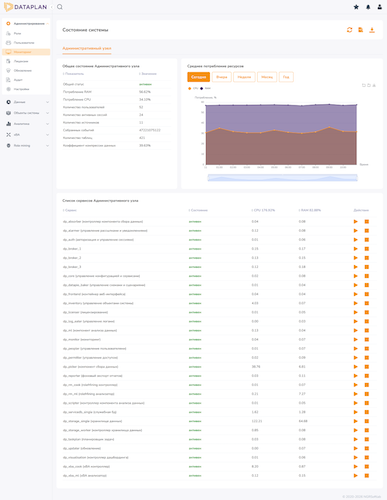This screenshot has width=387, height=500.
Task: Start the dp_absorber service
Action: [356, 222]
